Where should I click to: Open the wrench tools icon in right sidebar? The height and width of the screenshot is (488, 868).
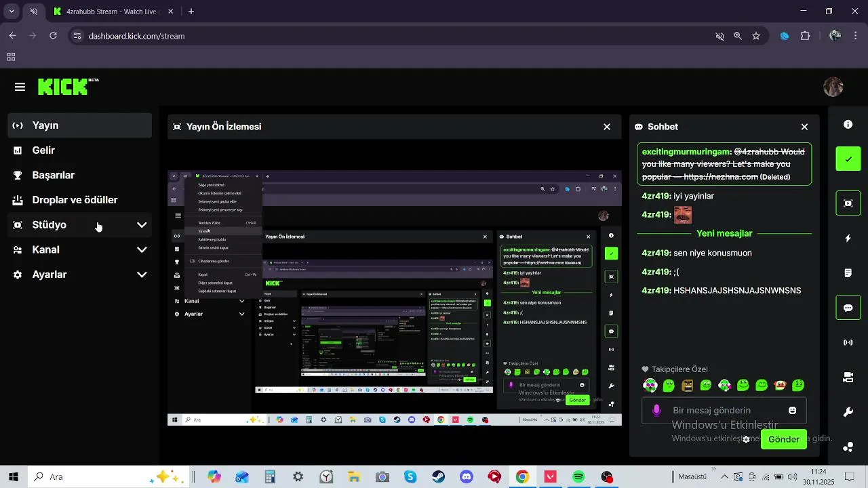coord(848,412)
